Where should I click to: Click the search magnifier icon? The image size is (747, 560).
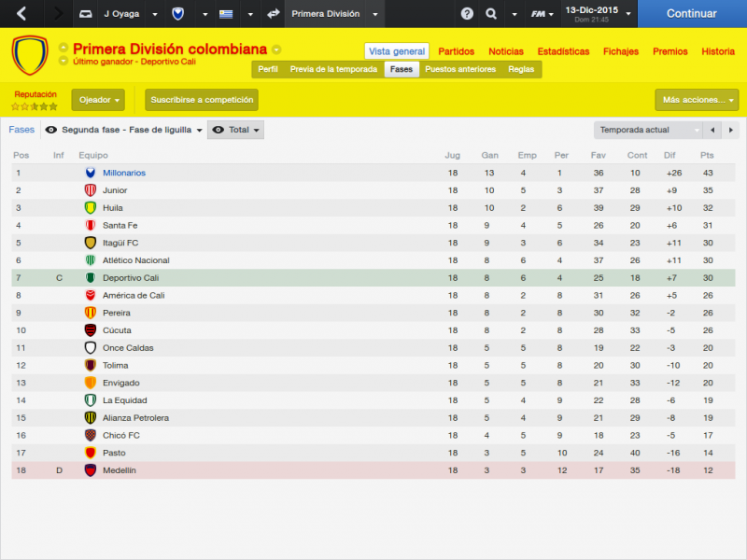pyautogui.click(x=491, y=14)
